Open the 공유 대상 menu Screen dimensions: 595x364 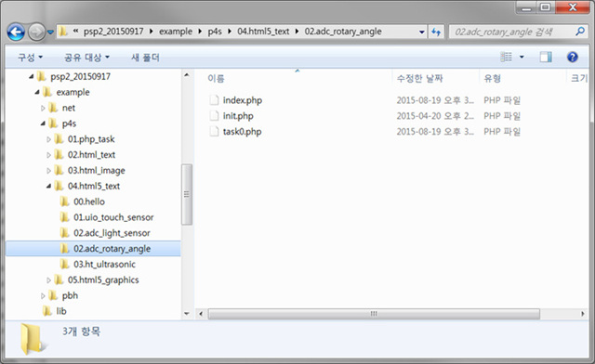86,58
